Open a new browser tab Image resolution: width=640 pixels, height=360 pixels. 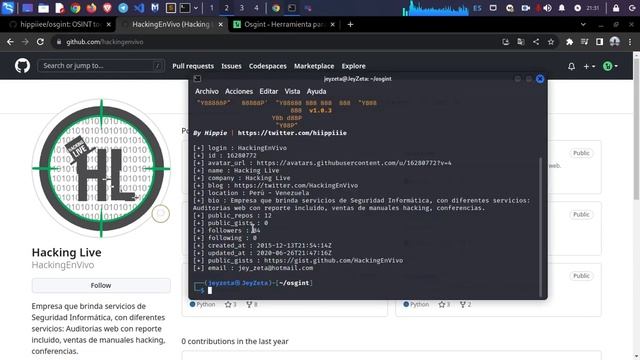(x=350, y=24)
